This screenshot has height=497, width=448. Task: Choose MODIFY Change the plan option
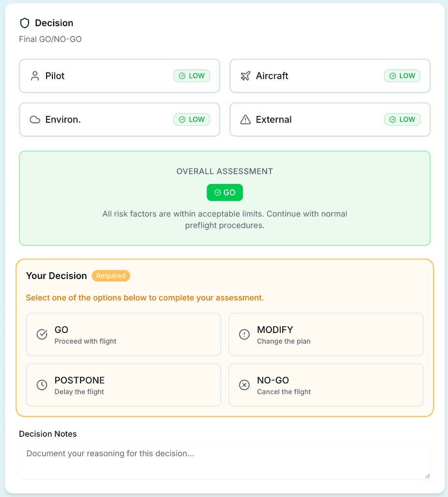(x=326, y=334)
